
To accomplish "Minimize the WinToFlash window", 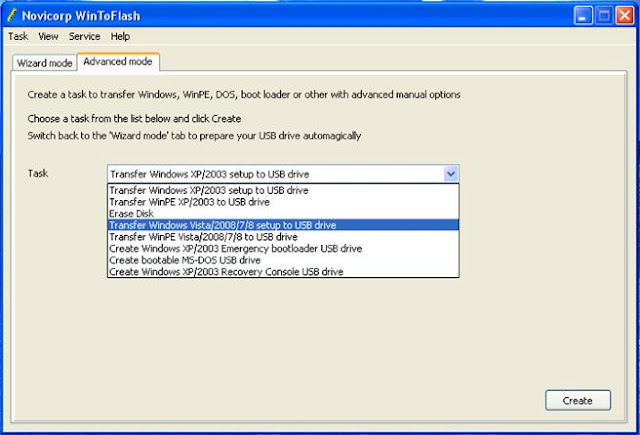I will point(583,16).
